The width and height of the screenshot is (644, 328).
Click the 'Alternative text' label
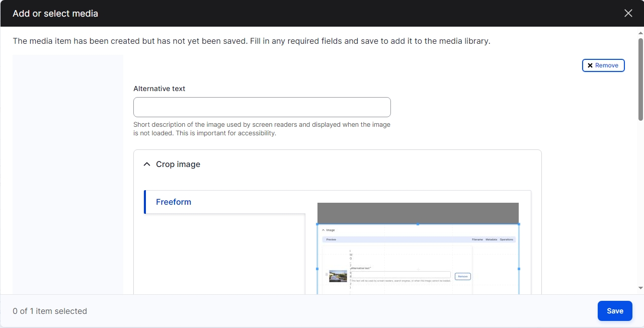tap(159, 89)
